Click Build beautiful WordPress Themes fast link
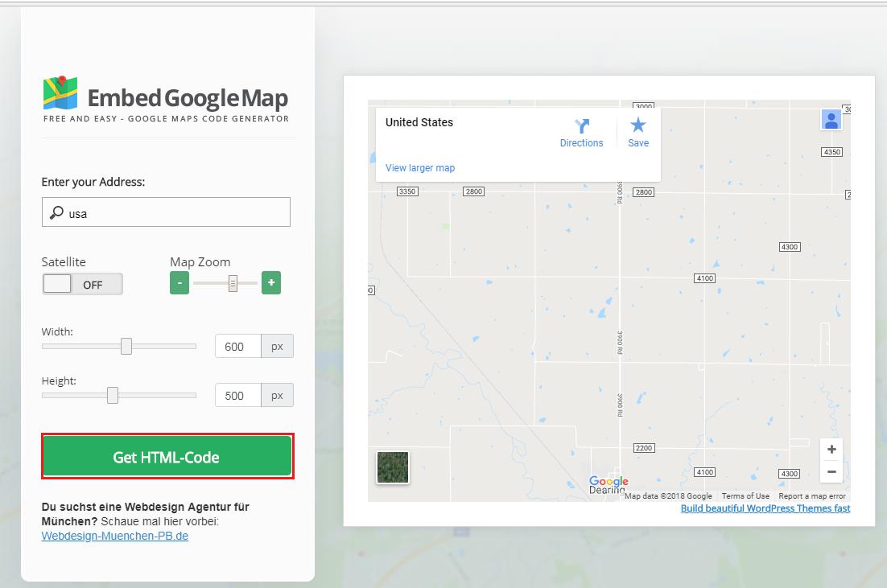 coord(765,508)
